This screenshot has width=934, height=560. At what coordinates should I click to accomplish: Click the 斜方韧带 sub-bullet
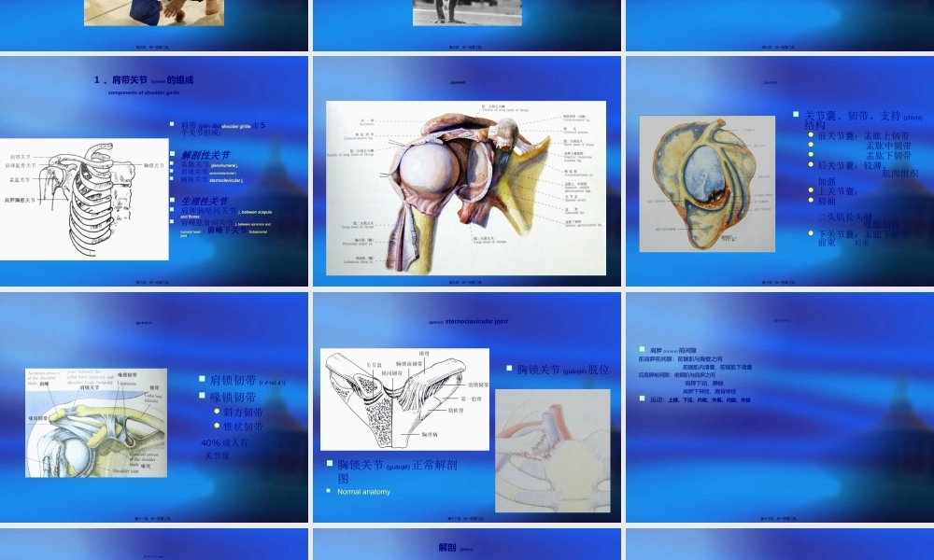click(x=243, y=412)
